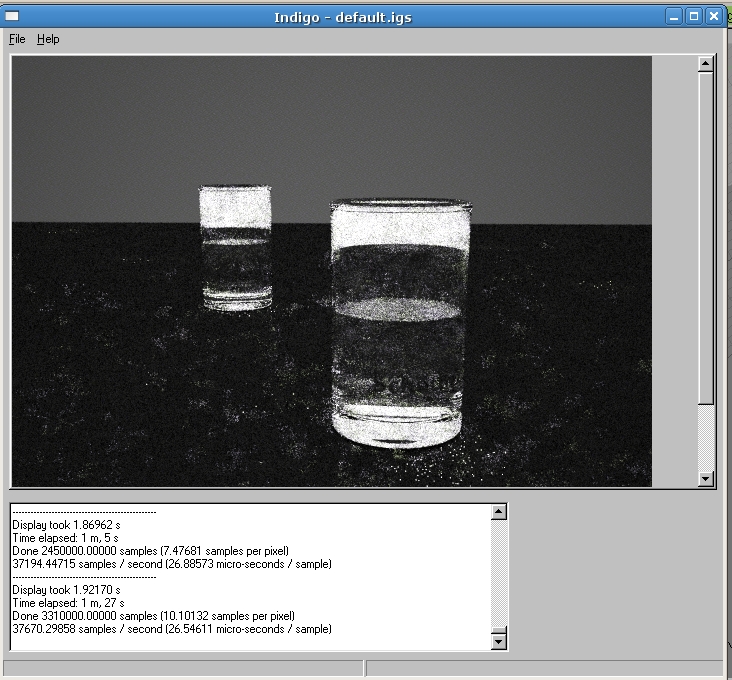Click the large glass in the render
The width and height of the screenshot is (732, 680).
click(399, 322)
